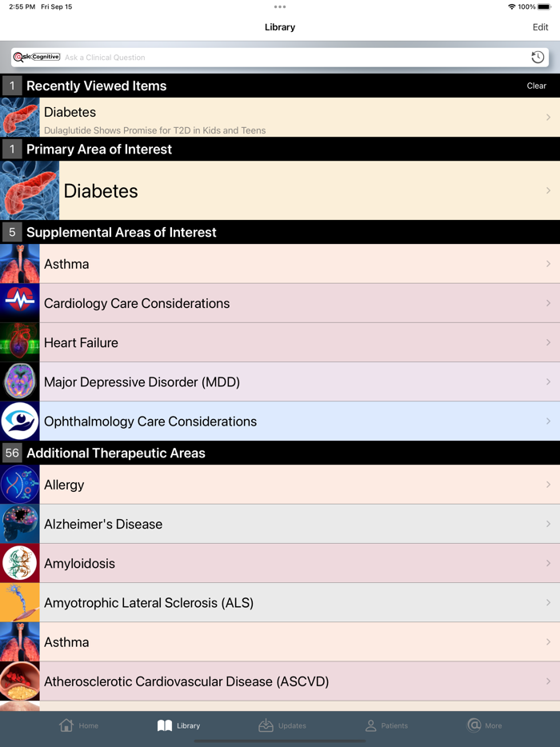Click the Allergy row icon
560x747 pixels.
19,484
